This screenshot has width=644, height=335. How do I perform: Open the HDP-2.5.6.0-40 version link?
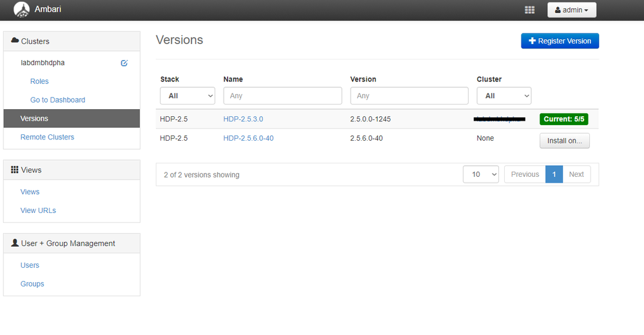click(x=248, y=138)
